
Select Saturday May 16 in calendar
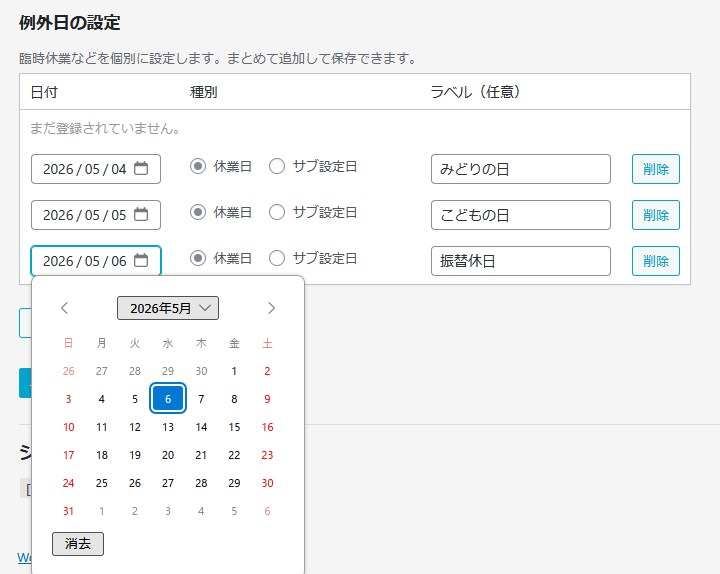pyautogui.click(x=267, y=427)
